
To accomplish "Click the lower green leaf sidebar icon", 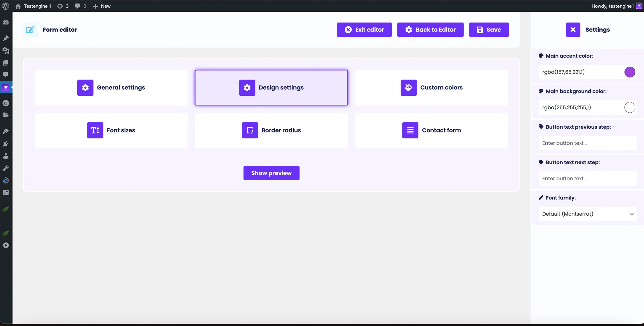I will pyautogui.click(x=6, y=233).
